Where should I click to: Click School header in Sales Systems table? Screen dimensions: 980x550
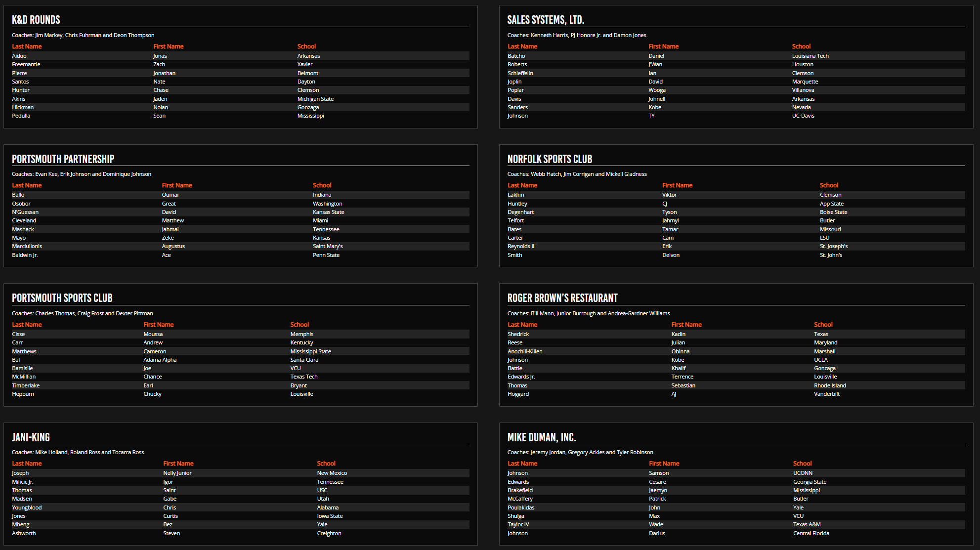coord(801,46)
